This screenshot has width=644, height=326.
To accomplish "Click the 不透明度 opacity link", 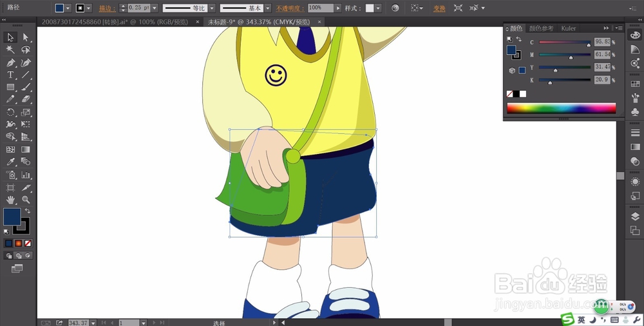I will point(290,8).
